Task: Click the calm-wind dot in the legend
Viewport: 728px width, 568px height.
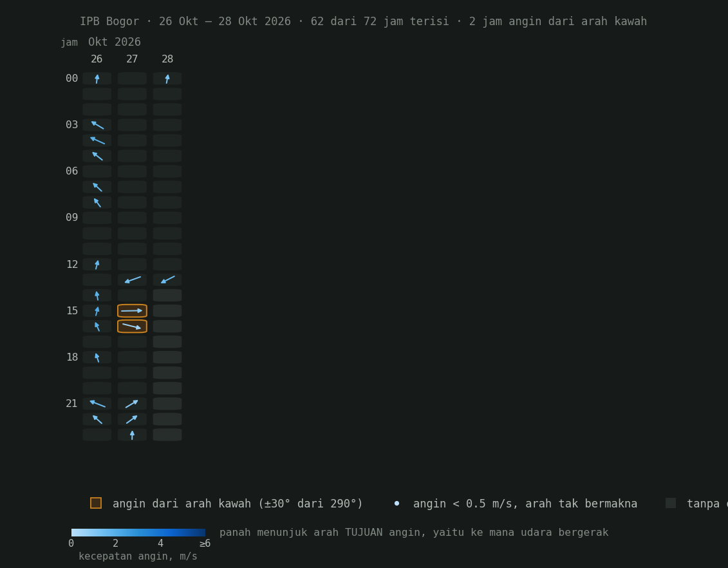Action: tap(397, 504)
